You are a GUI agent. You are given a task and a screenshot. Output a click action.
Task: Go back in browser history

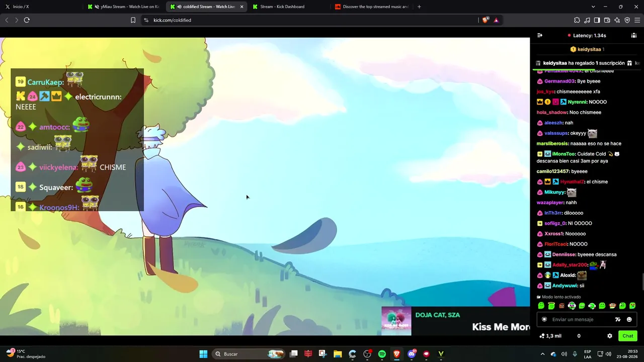click(x=7, y=20)
